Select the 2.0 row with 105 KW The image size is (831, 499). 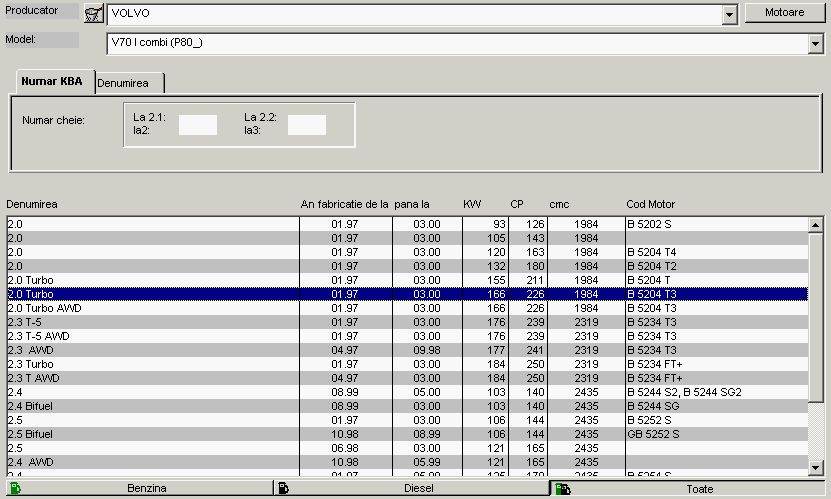pos(407,238)
